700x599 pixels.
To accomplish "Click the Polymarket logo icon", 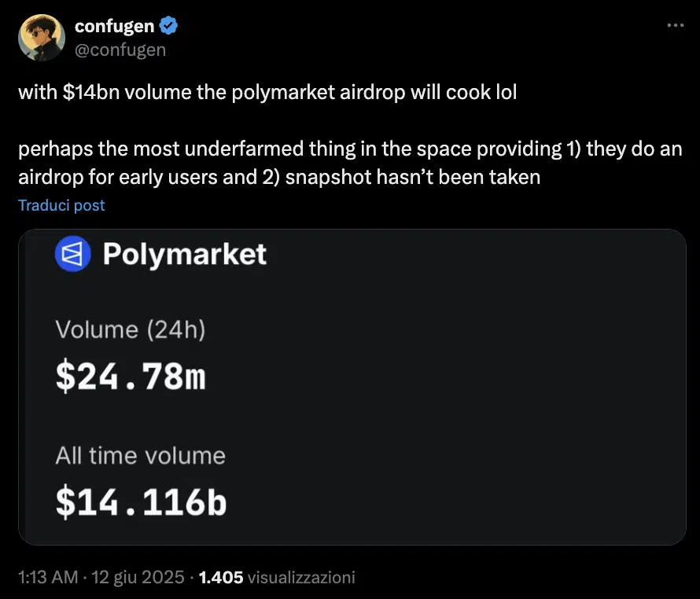I will [x=73, y=254].
